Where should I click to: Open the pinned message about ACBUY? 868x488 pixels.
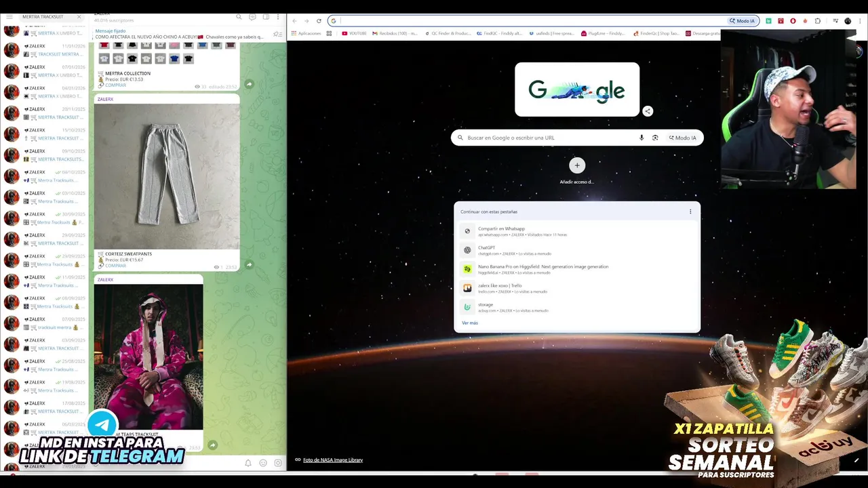point(179,34)
